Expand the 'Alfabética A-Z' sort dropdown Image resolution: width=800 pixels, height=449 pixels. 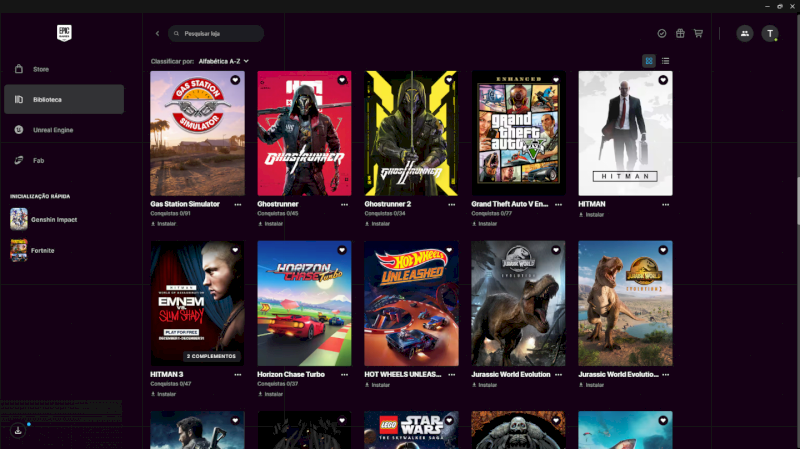223,61
